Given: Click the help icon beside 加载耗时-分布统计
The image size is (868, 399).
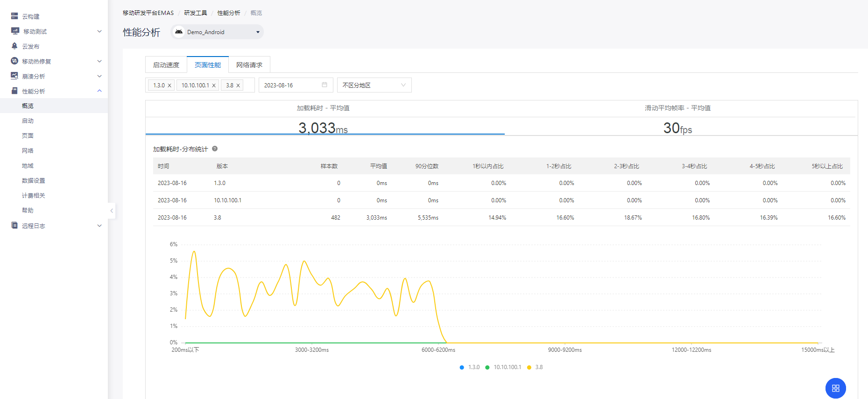Looking at the screenshot, I should pyautogui.click(x=215, y=149).
